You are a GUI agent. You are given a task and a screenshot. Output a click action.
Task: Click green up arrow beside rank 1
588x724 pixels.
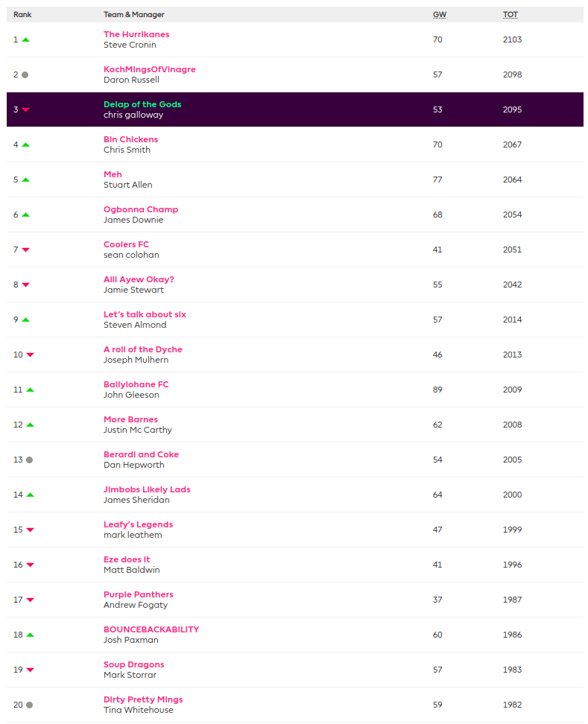click(25, 39)
